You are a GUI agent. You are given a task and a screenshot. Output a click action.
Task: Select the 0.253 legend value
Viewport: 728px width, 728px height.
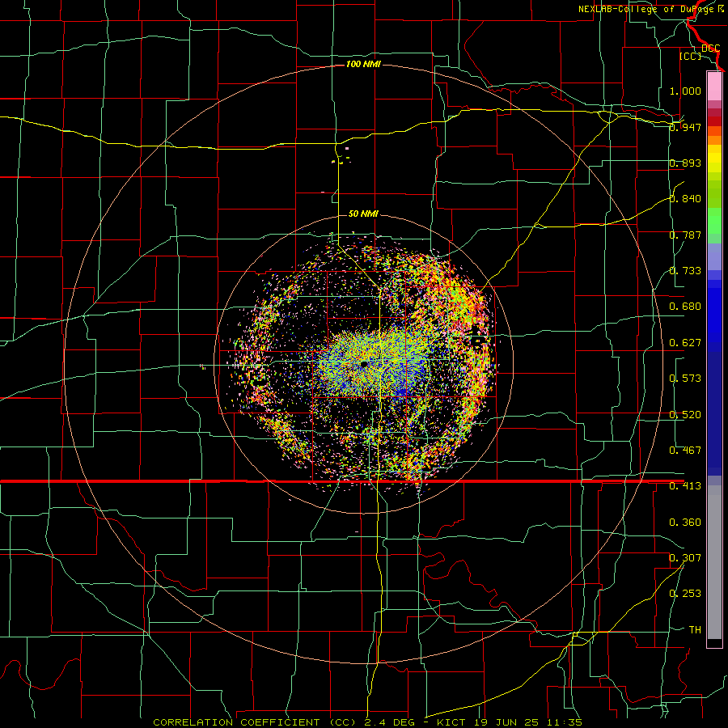click(685, 594)
